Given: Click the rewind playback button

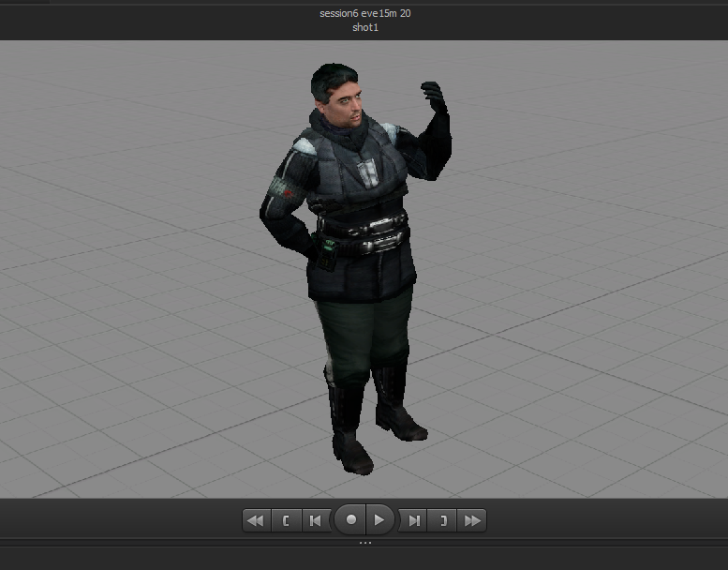Looking at the screenshot, I should (257, 520).
